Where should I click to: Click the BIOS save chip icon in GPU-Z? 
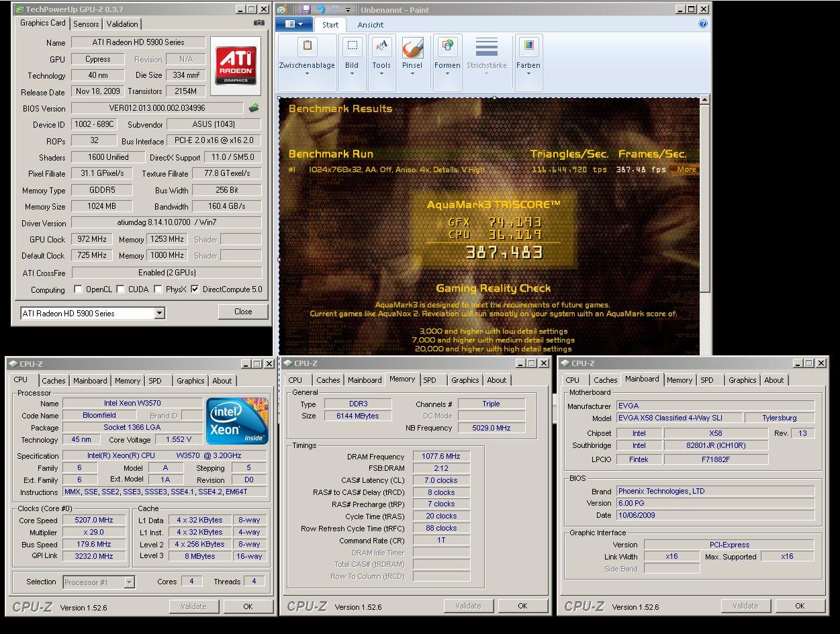(x=254, y=107)
